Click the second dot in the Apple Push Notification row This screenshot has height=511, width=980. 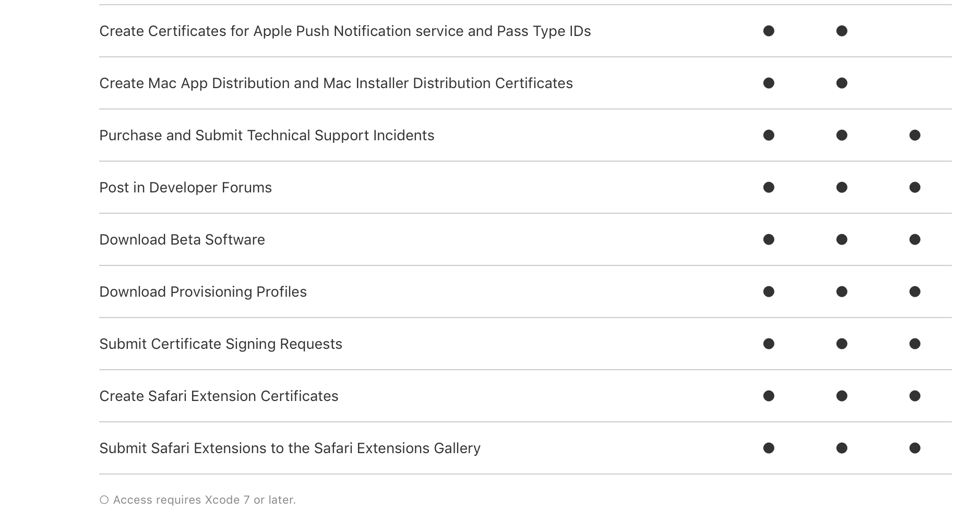842,31
